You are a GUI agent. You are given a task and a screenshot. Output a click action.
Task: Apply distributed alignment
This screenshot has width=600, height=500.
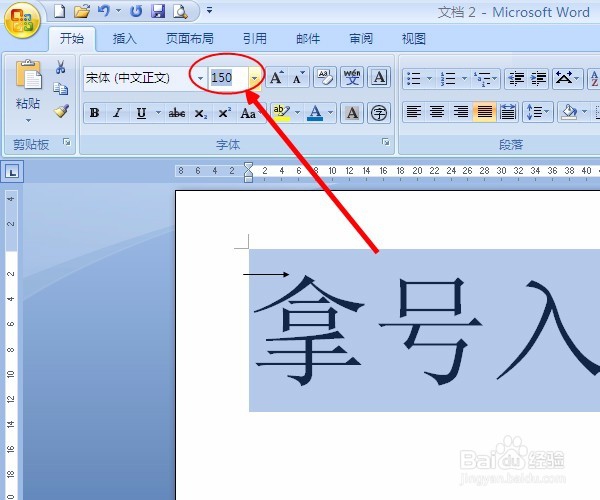coord(507,112)
